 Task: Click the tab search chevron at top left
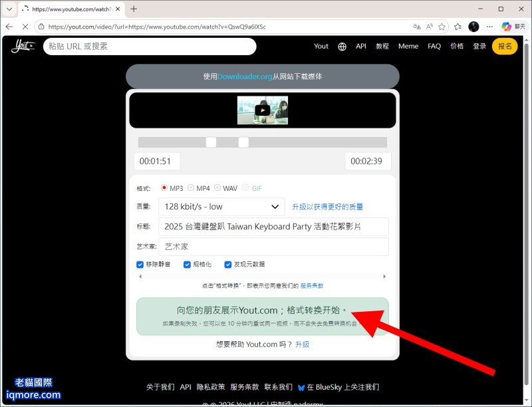point(9,11)
